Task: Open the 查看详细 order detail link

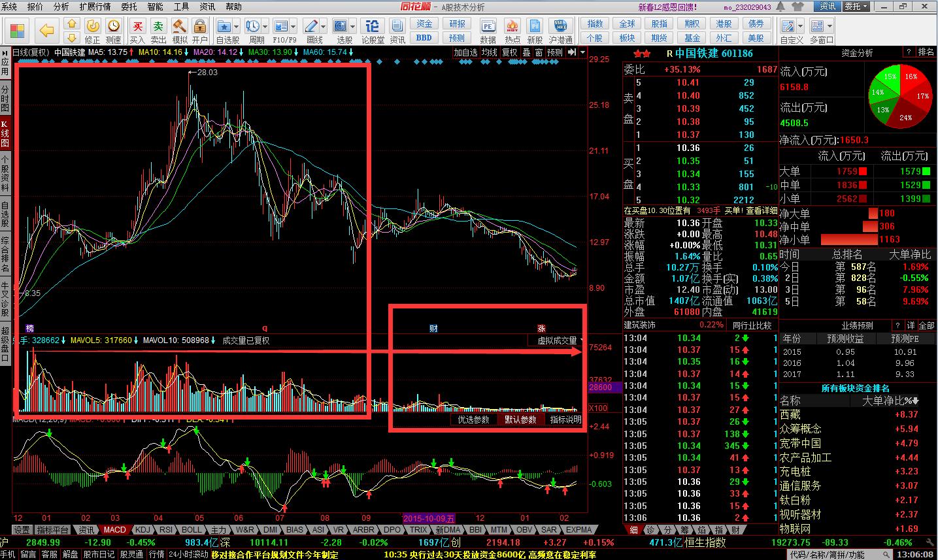Action: pyautogui.click(x=763, y=211)
